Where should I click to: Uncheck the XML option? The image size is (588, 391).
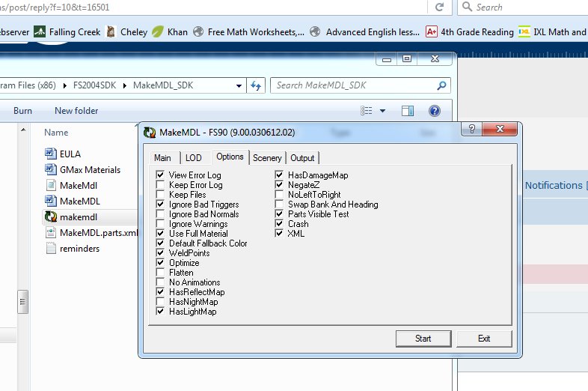(x=279, y=233)
